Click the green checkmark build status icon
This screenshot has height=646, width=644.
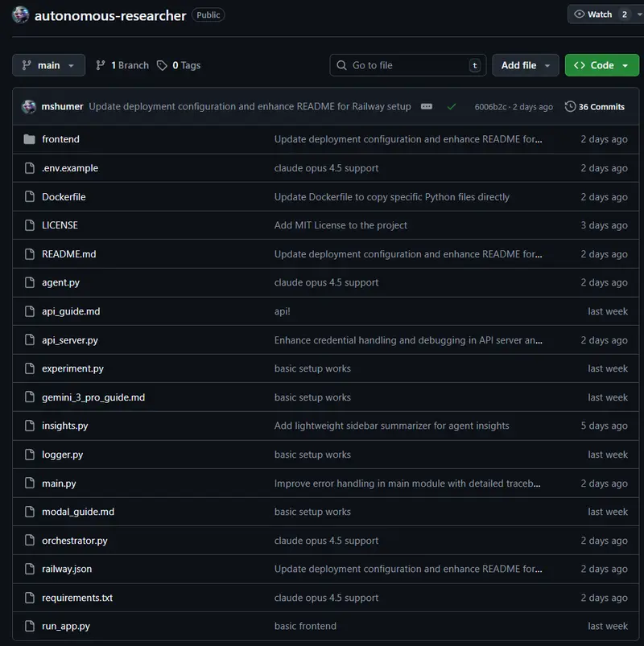452,105
